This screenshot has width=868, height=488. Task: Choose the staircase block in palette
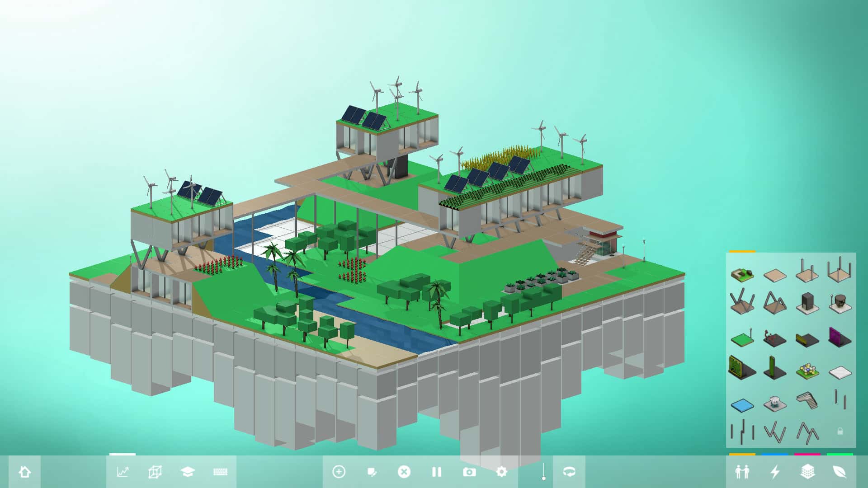807,400
